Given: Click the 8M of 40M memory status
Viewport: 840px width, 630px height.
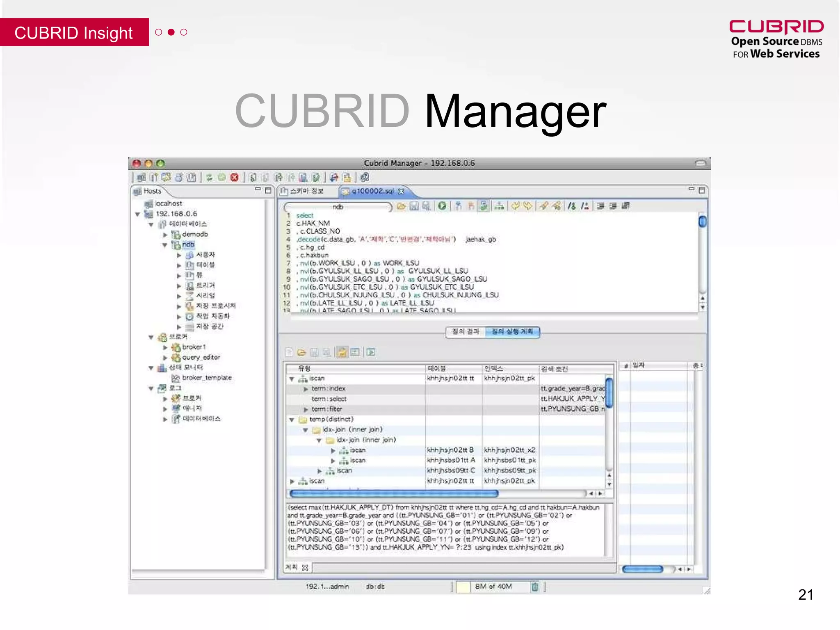Looking at the screenshot, I should tap(493, 587).
